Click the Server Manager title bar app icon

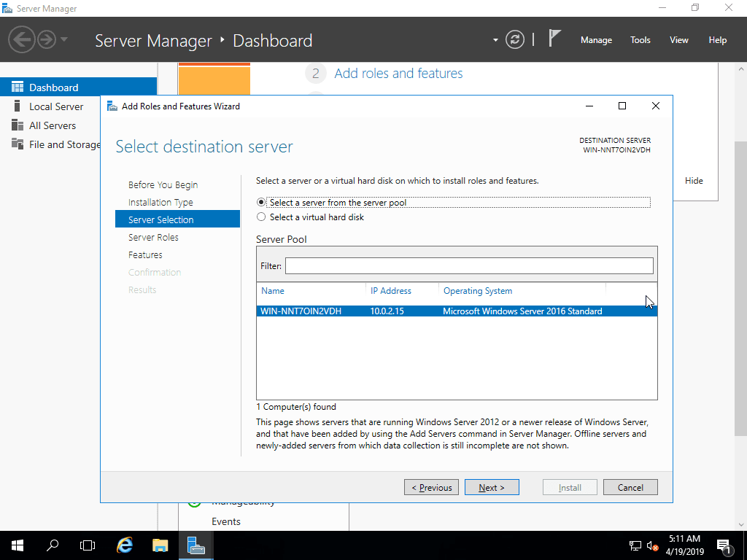pos(7,8)
